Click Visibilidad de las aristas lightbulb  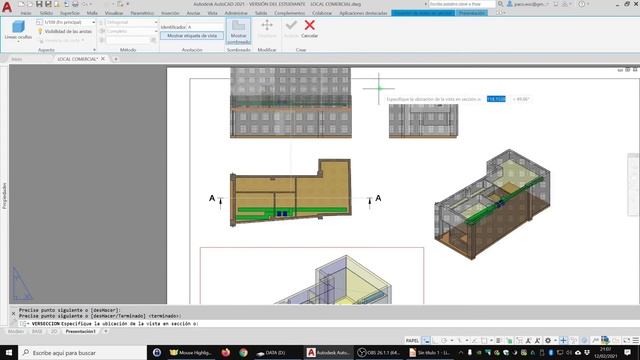[40, 31]
